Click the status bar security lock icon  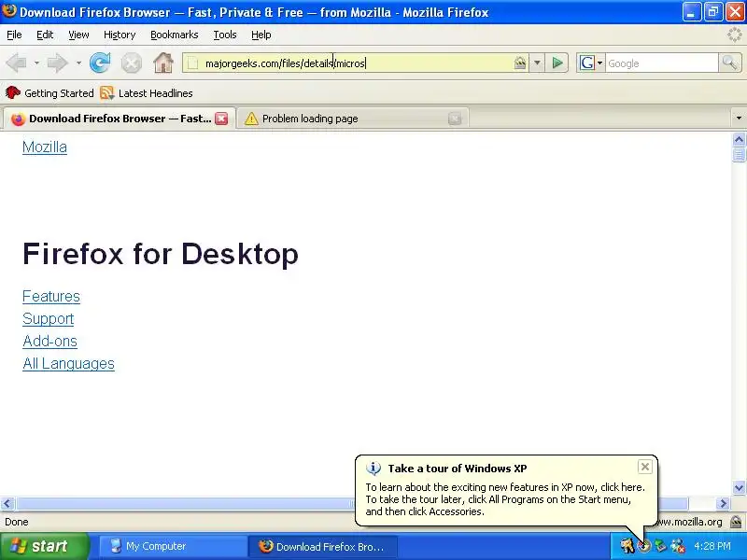(736, 522)
